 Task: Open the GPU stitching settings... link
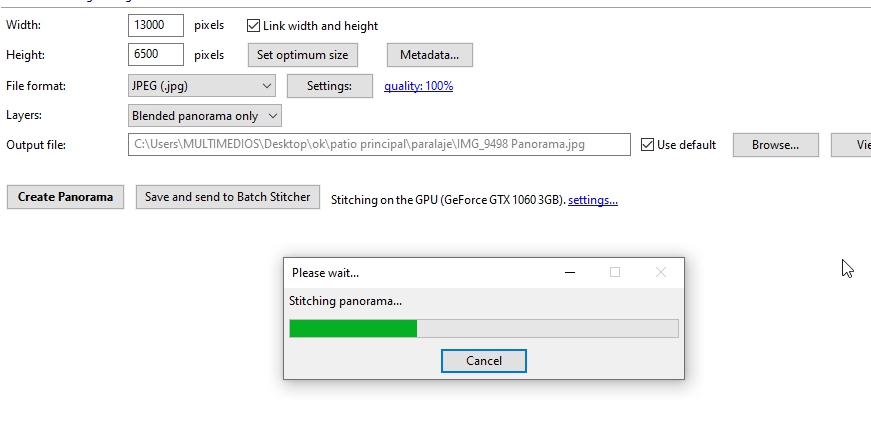592,200
